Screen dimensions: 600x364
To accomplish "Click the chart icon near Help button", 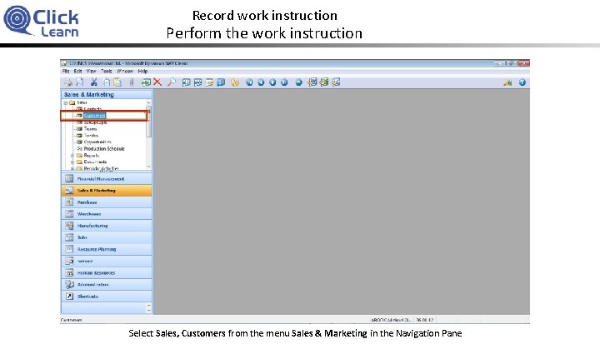I will [x=507, y=82].
